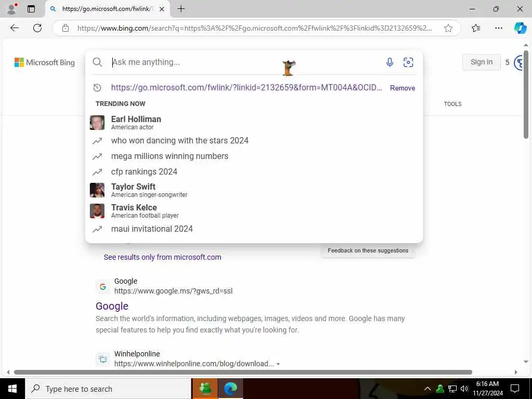Open the notification center icon
The width and height of the screenshot is (532, 399).
pos(515,389)
